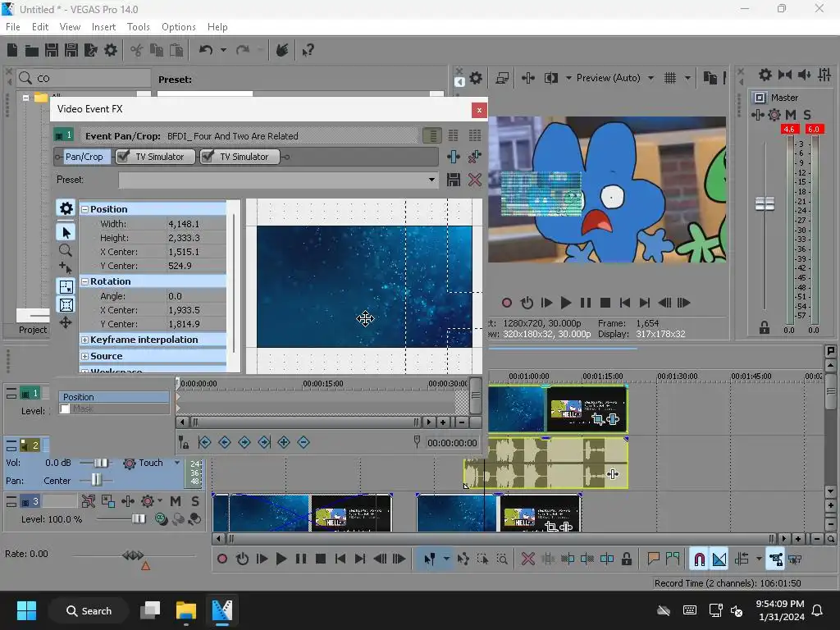Click Delete Keyframe diamond-minus icon
The image size is (840, 630).
[304, 442]
